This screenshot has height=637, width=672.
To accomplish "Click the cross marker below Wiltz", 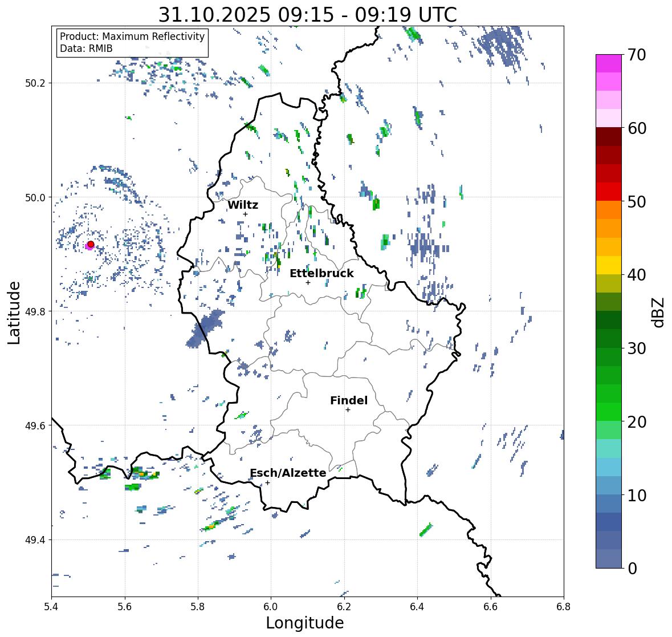I will tap(245, 214).
